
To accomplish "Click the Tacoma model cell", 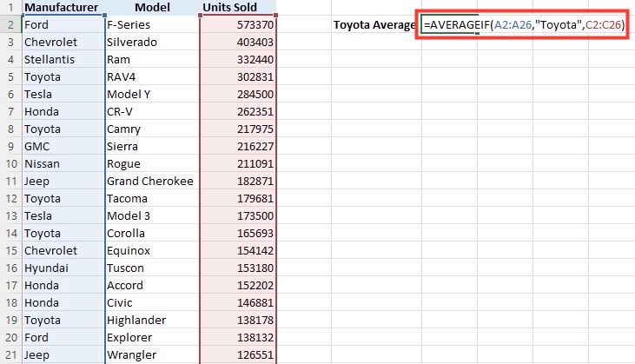I will [x=152, y=198].
